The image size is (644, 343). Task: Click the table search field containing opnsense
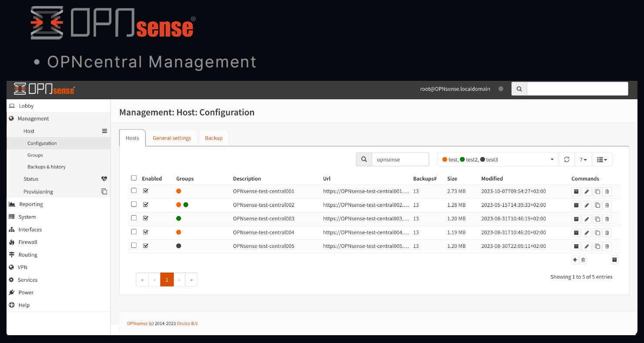pos(400,160)
